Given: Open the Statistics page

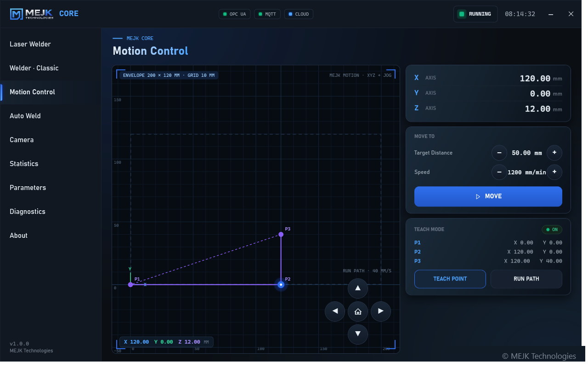Looking at the screenshot, I should (51, 164).
